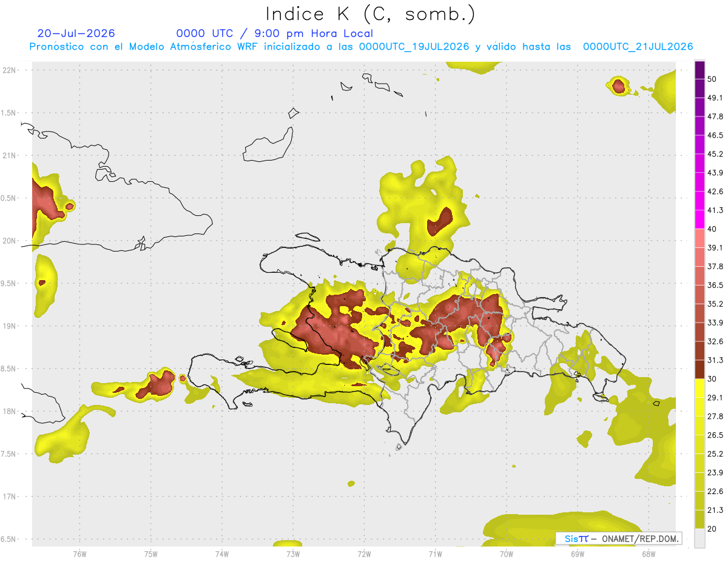The width and height of the screenshot is (728, 562).
Task: Click legend value '39.1'
Action: point(715,247)
